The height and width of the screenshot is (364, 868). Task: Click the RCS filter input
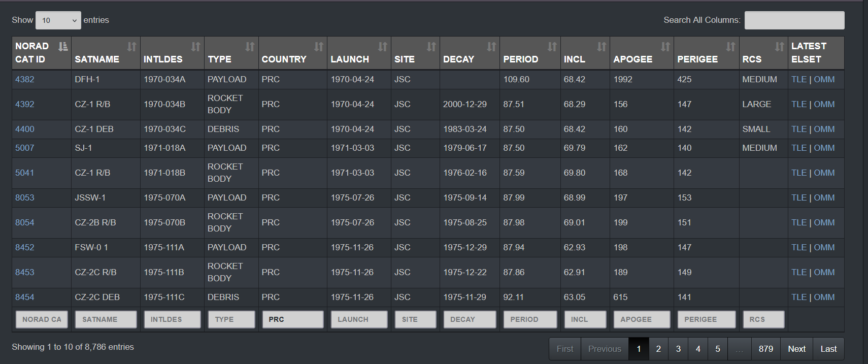coord(763,319)
